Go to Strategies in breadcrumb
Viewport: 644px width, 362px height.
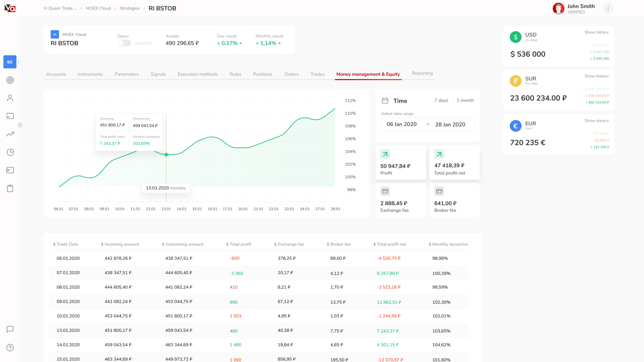coord(130,8)
